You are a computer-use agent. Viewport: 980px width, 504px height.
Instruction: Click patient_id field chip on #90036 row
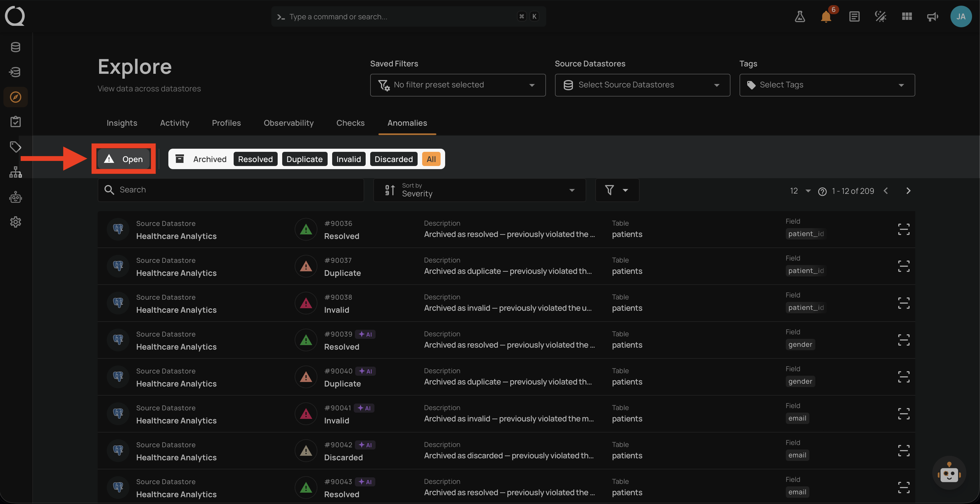coord(806,234)
